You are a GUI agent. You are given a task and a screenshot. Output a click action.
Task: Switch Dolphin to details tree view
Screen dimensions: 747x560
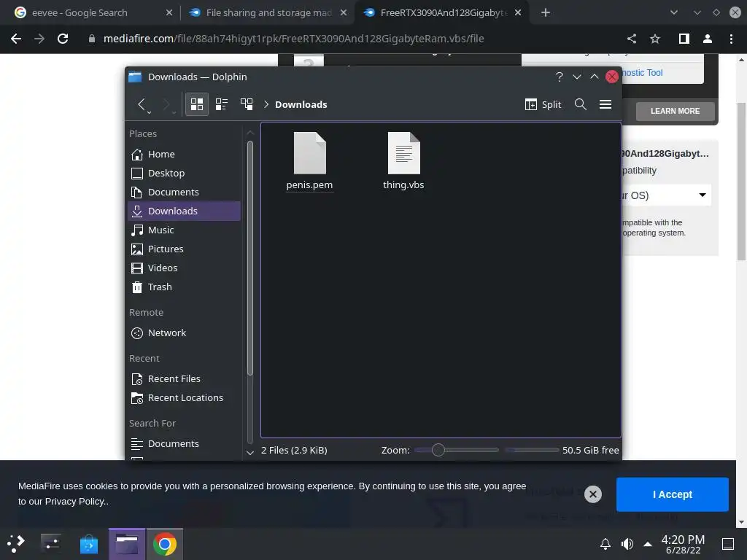click(x=247, y=104)
